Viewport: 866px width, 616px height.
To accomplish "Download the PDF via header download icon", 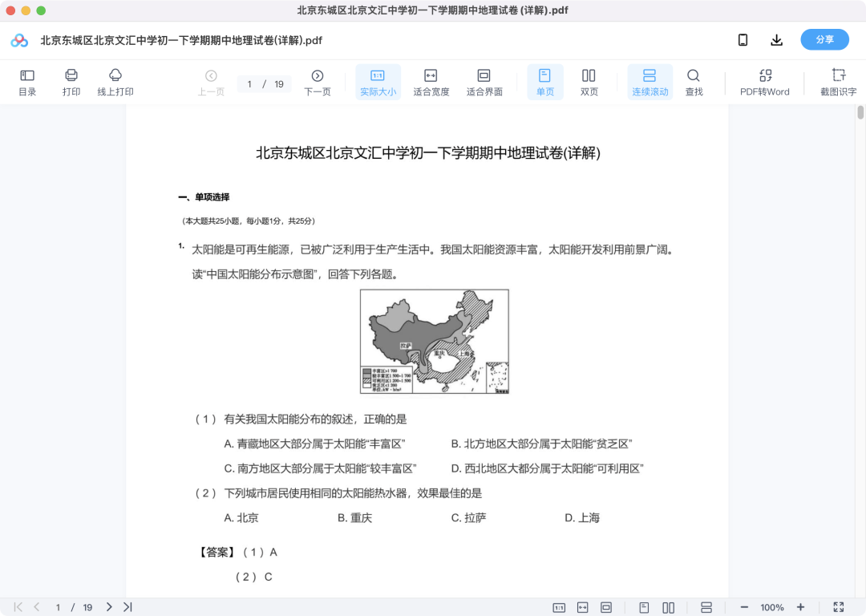I will pos(776,40).
